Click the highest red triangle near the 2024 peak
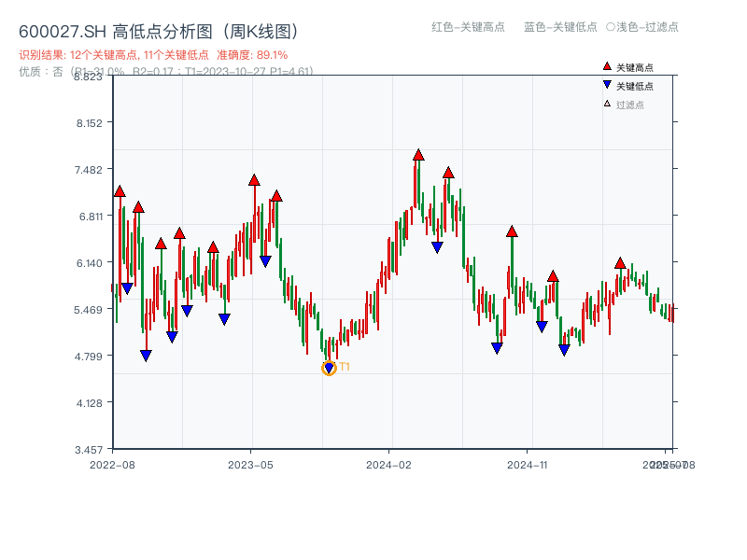Image resolution: width=747 pixels, height=560 pixels. click(x=418, y=155)
